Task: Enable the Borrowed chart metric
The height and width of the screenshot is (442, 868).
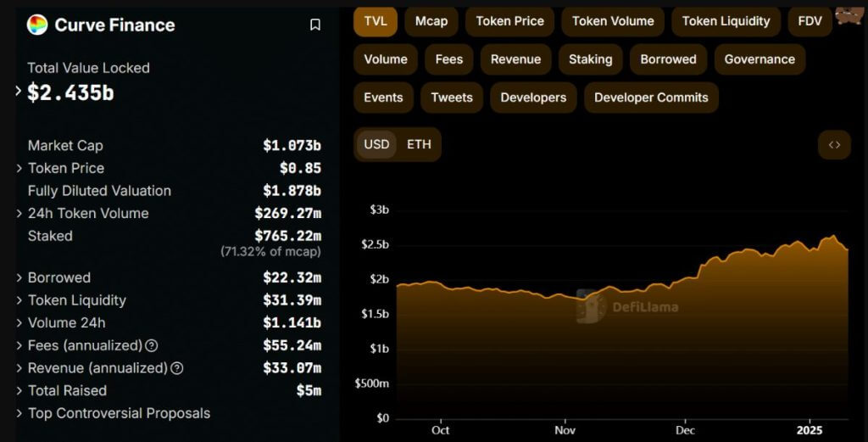Action: pos(668,59)
